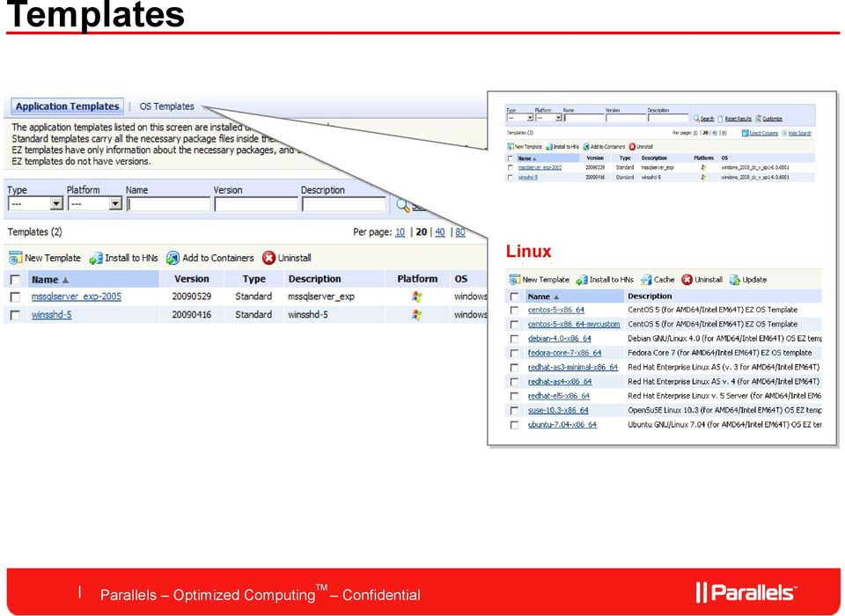
Task: Click New Template icon in the Linux panel
Action: (x=515, y=280)
